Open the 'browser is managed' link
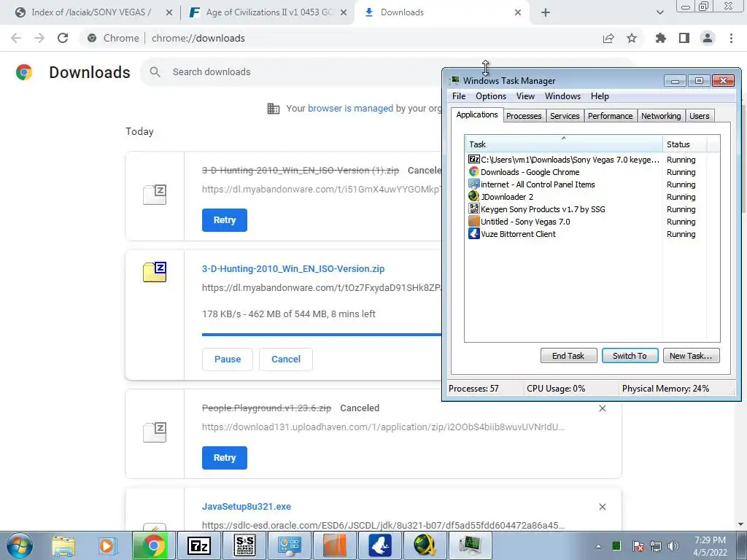 350,109
